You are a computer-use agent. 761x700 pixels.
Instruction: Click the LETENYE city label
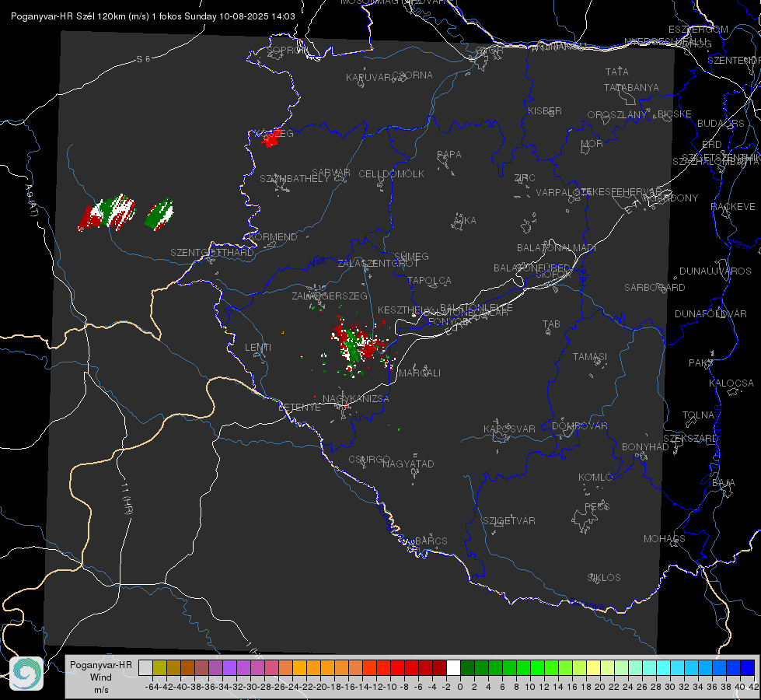pyautogui.click(x=299, y=408)
